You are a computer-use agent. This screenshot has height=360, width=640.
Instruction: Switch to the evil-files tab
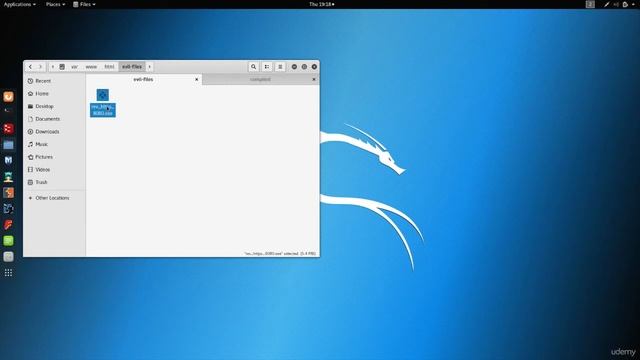tap(143, 79)
